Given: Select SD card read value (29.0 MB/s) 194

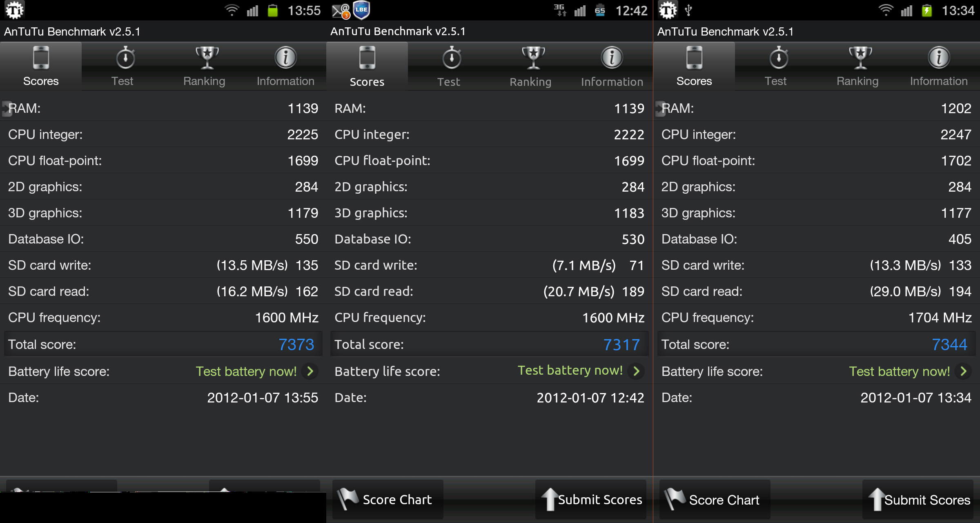Looking at the screenshot, I should [x=920, y=291].
